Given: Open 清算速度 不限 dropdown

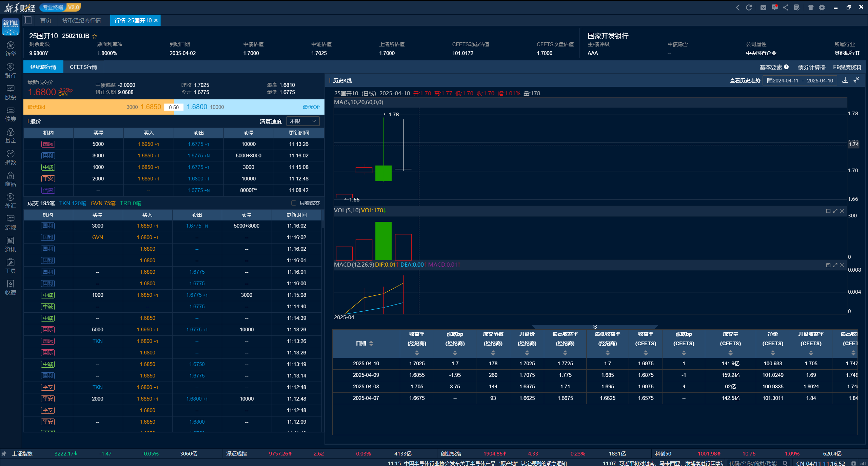Looking at the screenshot, I should pos(303,121).
